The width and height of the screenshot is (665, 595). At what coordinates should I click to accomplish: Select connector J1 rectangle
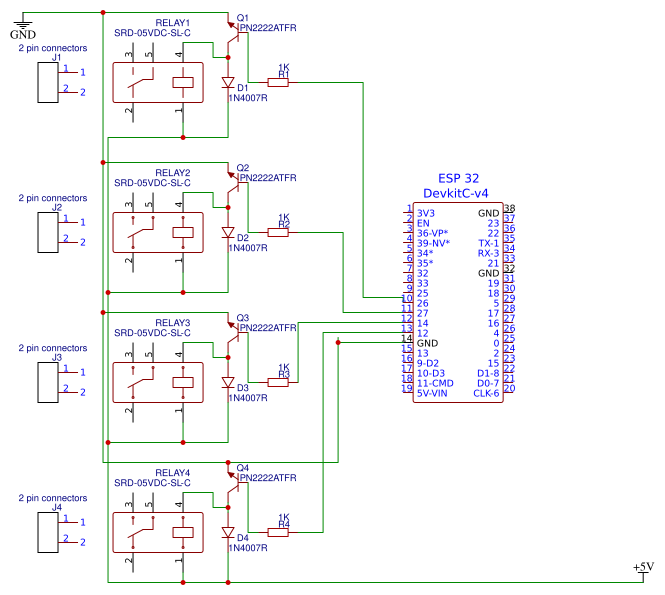[48, 83]
